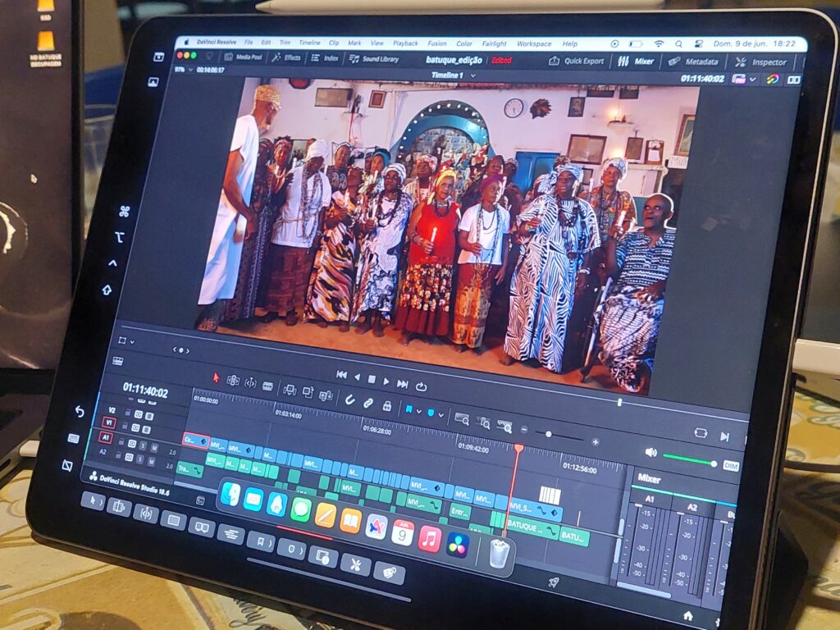Open Music app from the Dock

[x=429, y=539]
